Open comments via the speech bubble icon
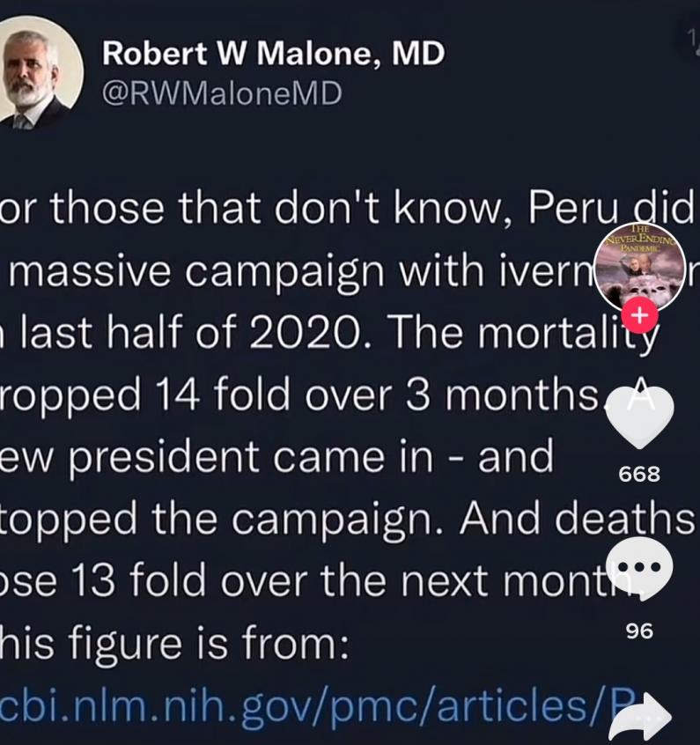The image size is (700, 745). click(x=640, y=569)
